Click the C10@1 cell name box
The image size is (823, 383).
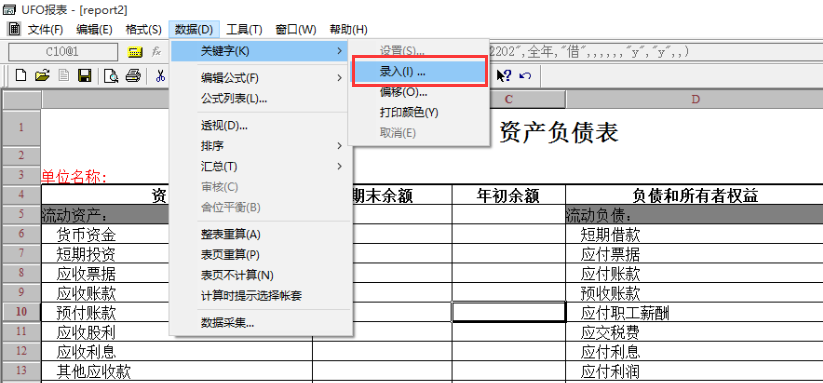pos(63,52)
